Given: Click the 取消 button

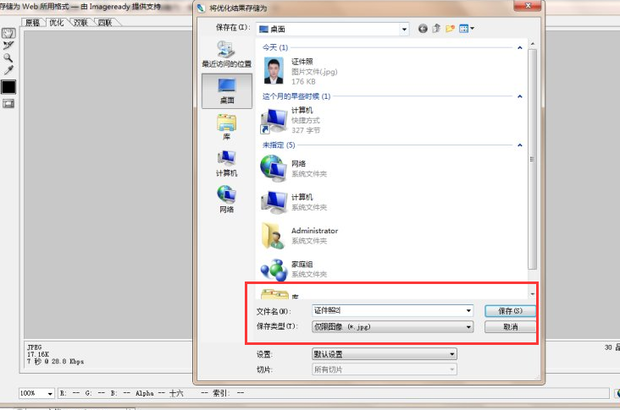Looking at the screenshot, I should 510,327.
